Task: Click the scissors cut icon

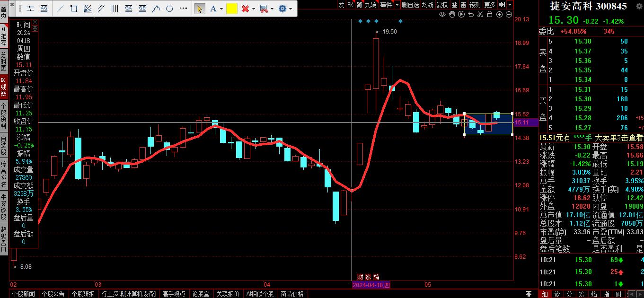Action: coord(480,15)
